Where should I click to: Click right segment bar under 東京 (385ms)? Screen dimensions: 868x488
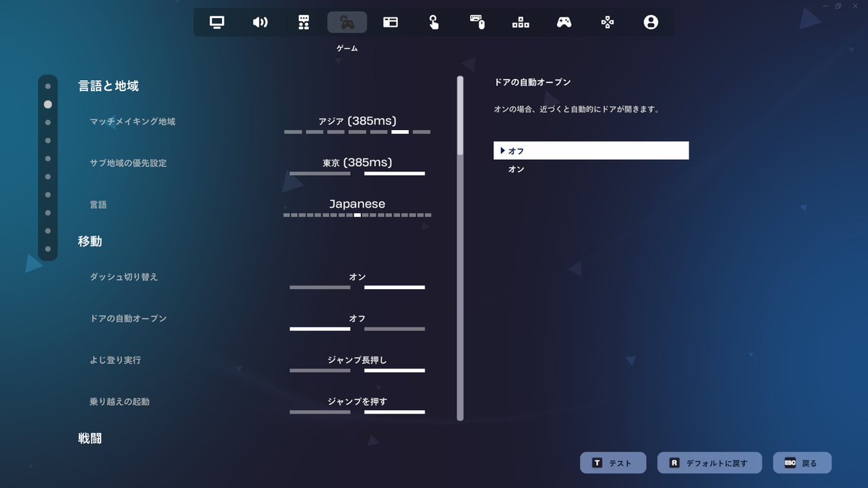pos(394,174)
